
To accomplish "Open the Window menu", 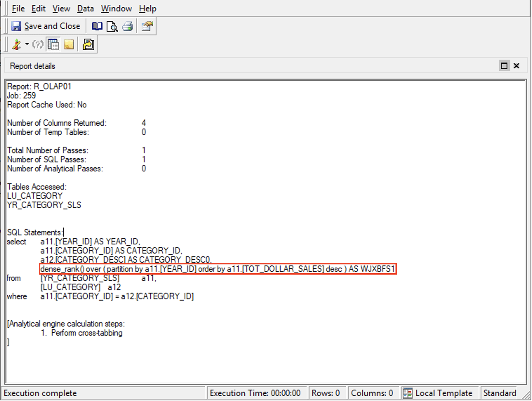I will (116, 8).
